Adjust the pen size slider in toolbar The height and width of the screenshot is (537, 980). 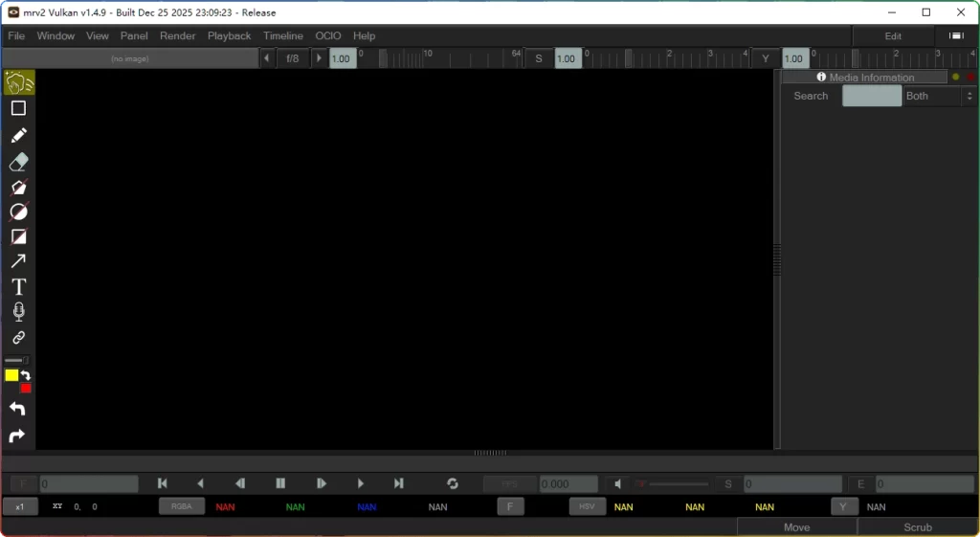click(x=16, y=360)
